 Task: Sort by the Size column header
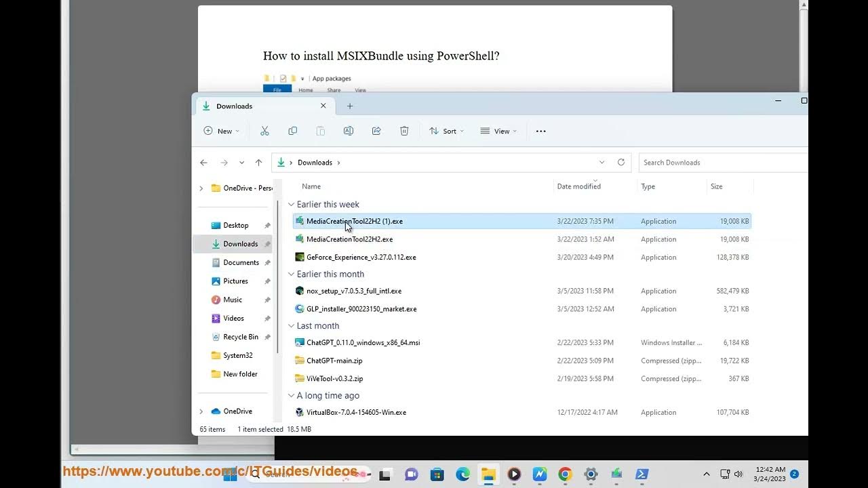(716, 186)
